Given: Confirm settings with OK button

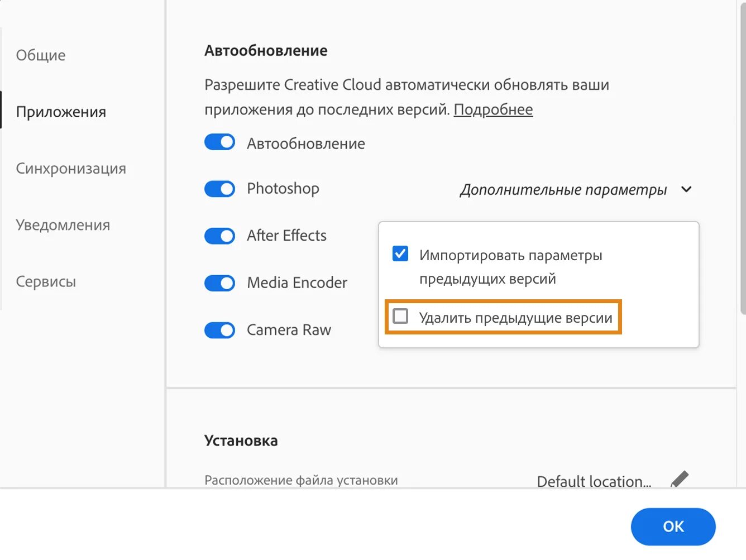Looking at the screenshot, I should point(673,527).
